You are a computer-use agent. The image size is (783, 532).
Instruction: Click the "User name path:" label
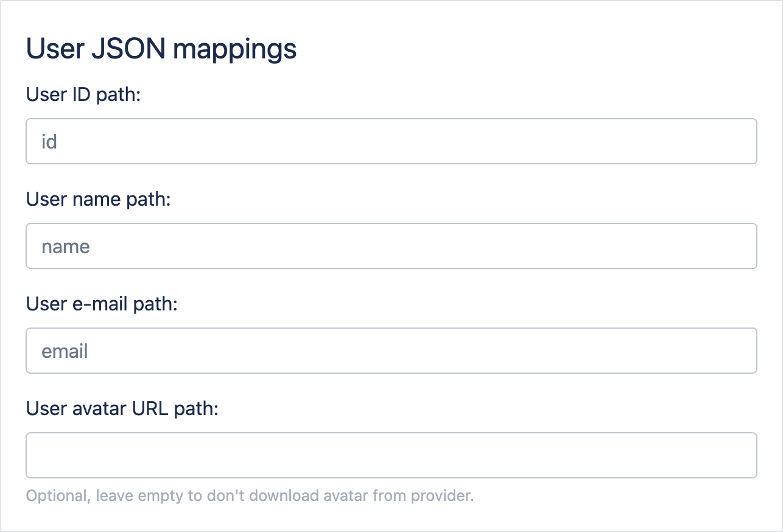pyautogui.click(x=99, y=199)
